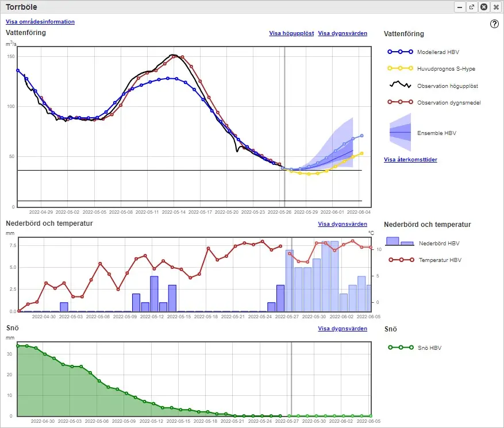
Task: Minimize the Torrböle panel
Action: pyautogui.click(x=460, y=7)
